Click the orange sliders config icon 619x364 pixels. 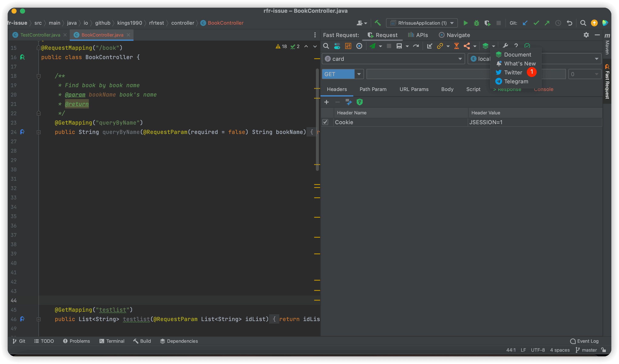tap(348, 46)
